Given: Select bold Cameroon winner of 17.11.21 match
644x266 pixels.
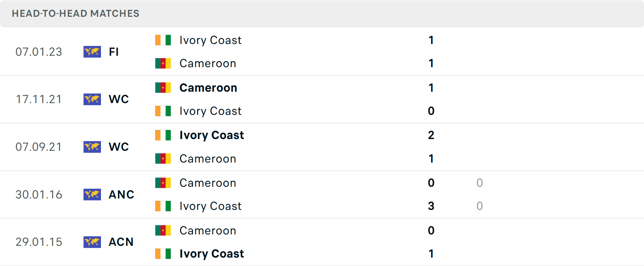Looking at the screenshot, I should click(208, 88).
